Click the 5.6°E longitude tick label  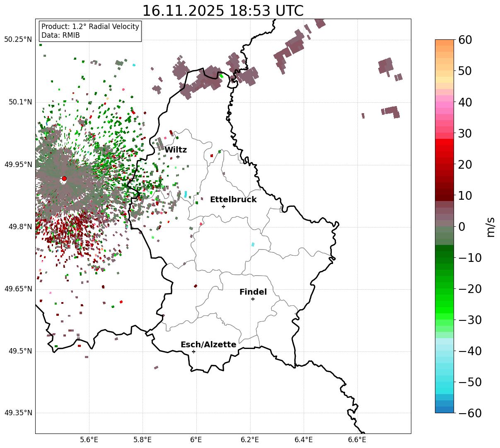(x=89, y=440)
